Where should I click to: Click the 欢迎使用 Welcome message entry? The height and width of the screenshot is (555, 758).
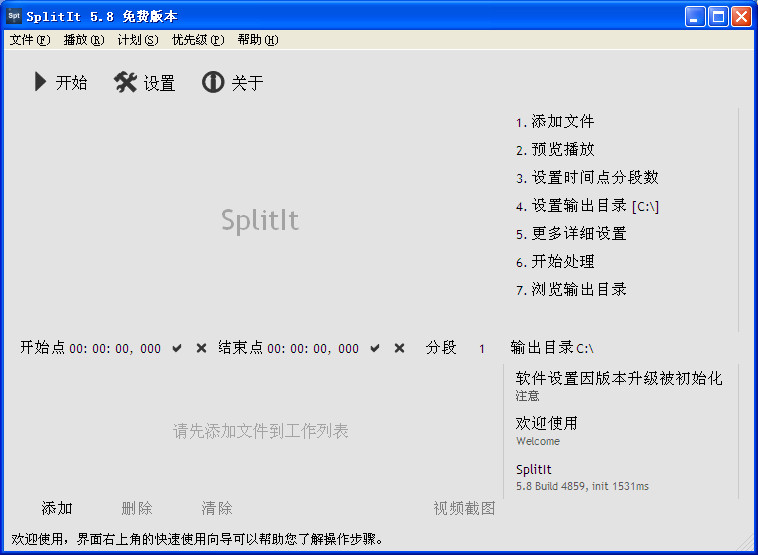coord(546,430)
